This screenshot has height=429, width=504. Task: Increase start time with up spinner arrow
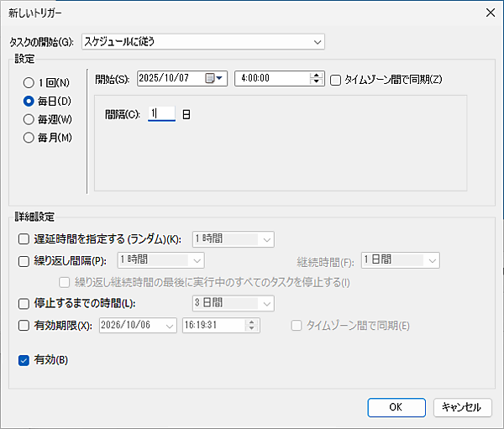click(317, 76)
